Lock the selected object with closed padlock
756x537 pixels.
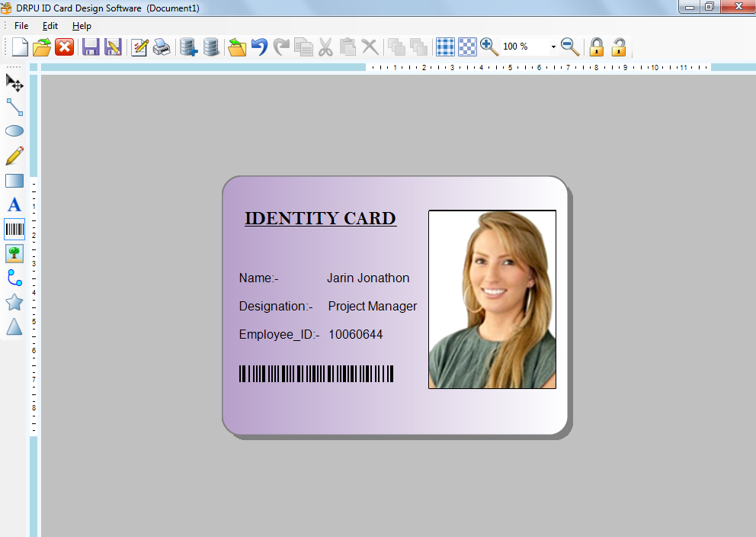coord(596,47)
